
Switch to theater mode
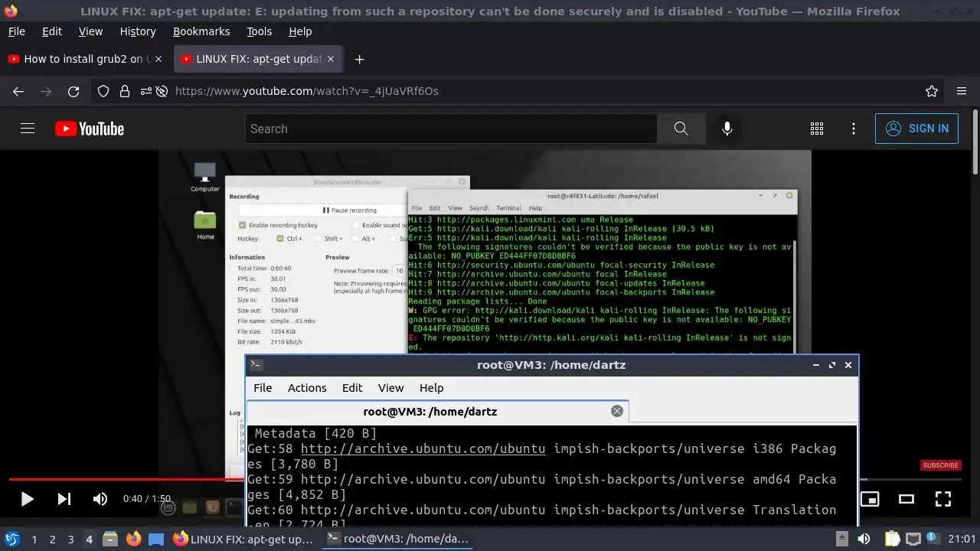point(906,499)
